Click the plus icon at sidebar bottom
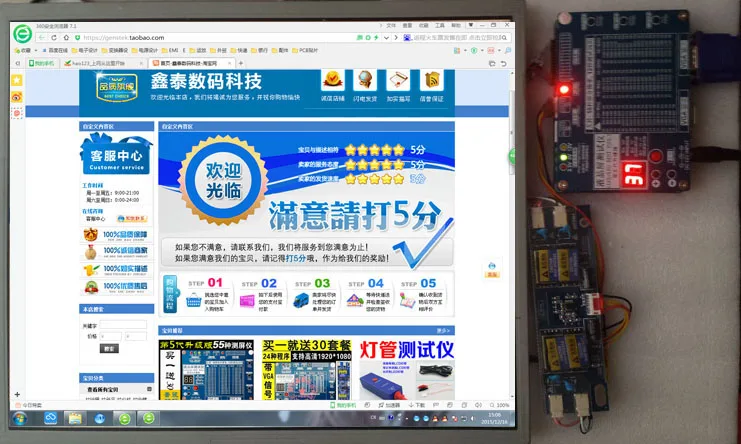The image size is (741, 444). [17, 394]
